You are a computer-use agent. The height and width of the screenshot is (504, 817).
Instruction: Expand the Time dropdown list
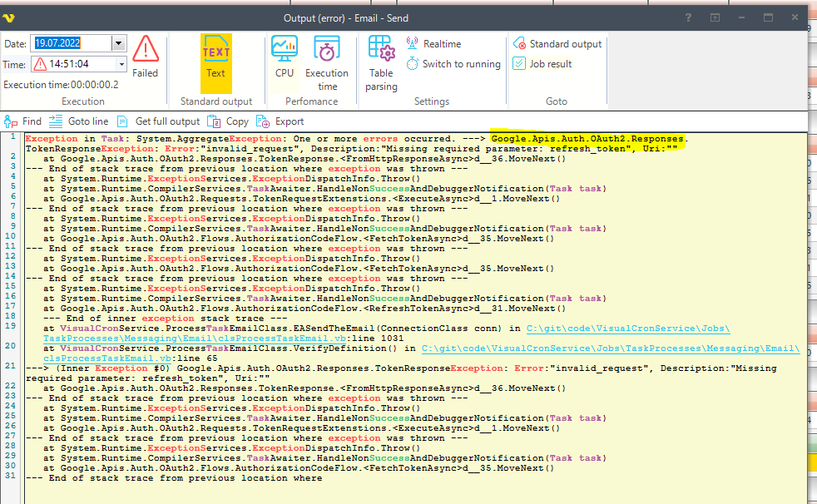click(x=121, y=64)
